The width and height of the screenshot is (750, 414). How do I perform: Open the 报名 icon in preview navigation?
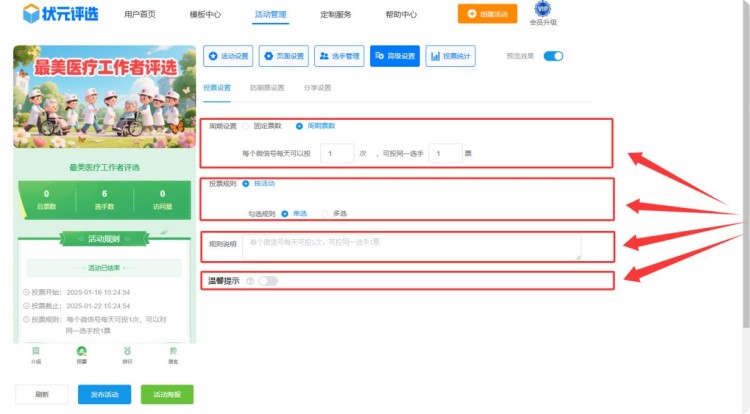click(173, 352)
